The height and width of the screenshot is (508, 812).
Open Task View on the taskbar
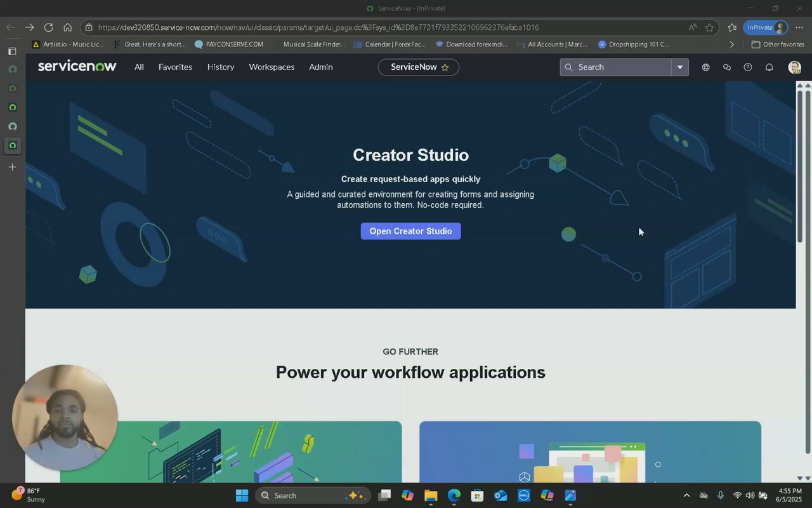(x=384, y=495)
